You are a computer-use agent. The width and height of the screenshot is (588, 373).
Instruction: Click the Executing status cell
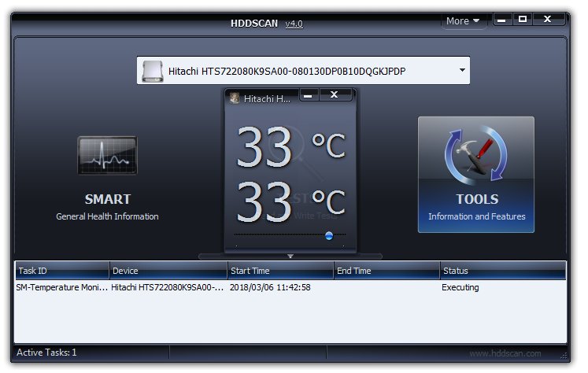(x=460, y=287)
